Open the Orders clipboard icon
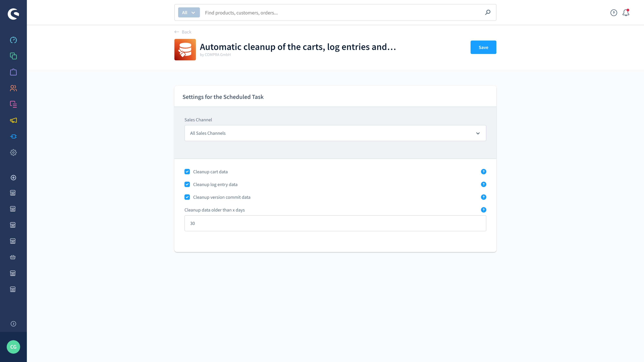This screenshot has height=362, width=644. click(13, 72)
